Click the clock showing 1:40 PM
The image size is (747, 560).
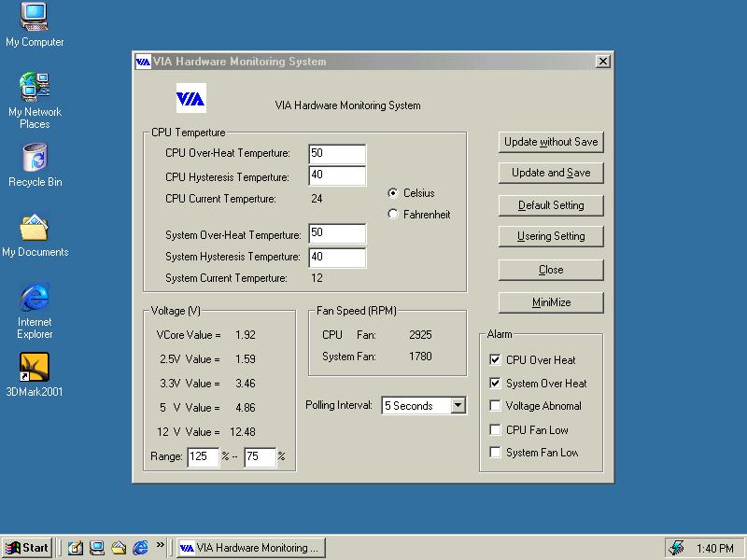click(x=714, y=548)
